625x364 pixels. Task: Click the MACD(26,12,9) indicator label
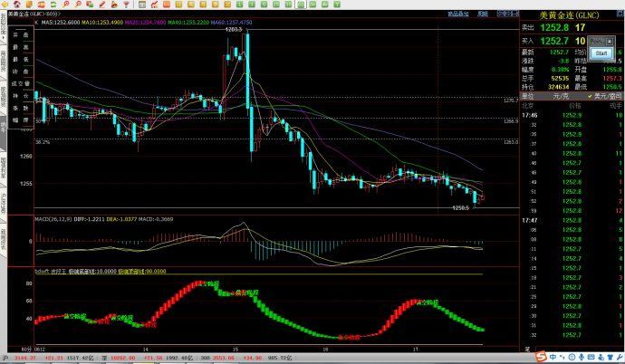pyautogui.click(x=53, y=219)
